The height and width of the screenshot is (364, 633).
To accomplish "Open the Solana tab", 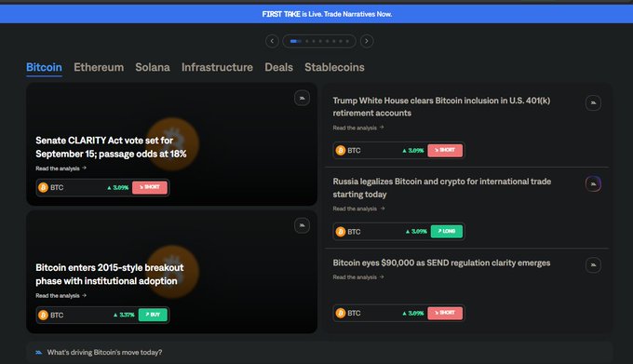I will tap(153, 67).
